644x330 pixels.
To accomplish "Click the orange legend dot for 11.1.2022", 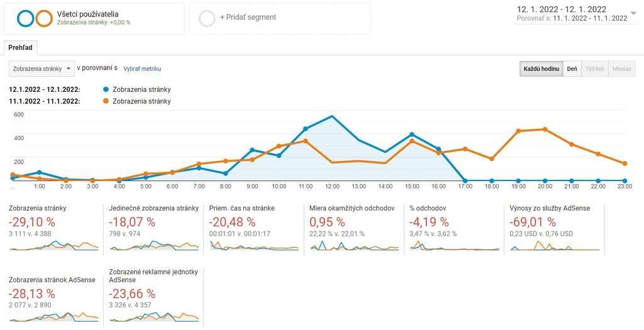I will (105, 101).
